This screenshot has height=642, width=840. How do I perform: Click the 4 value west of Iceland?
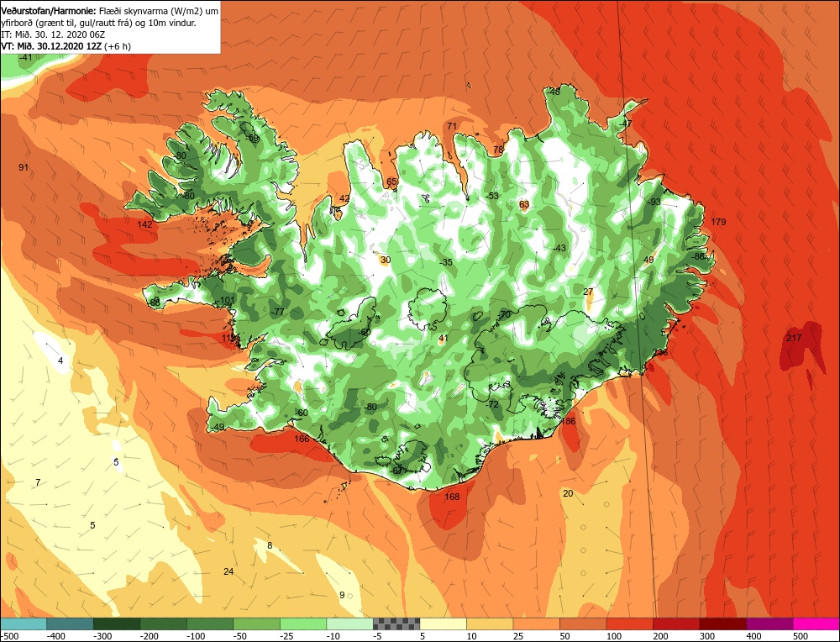pos(60,361)
